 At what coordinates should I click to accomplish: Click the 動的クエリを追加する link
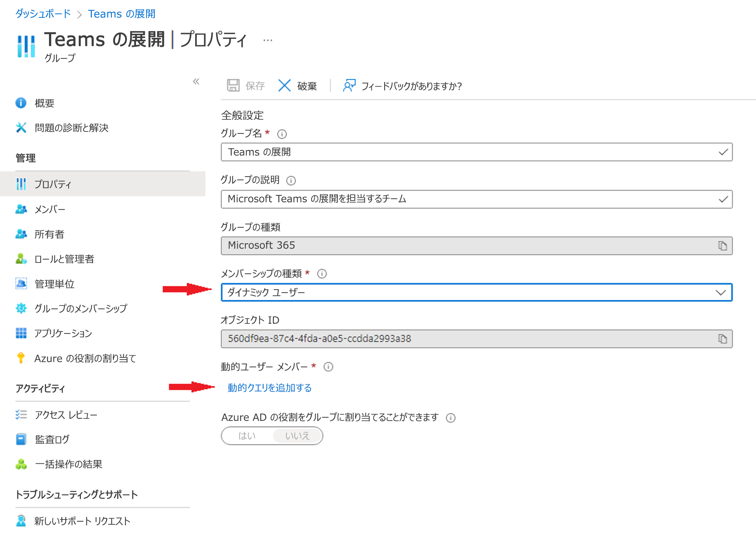pos(270,388)
